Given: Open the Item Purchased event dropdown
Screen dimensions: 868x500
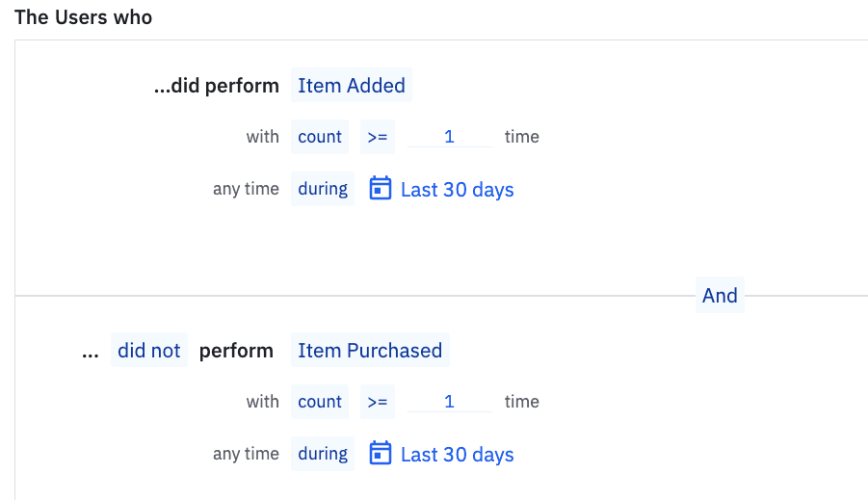Looking at the screenshot, I should click(x=370, y=351).
